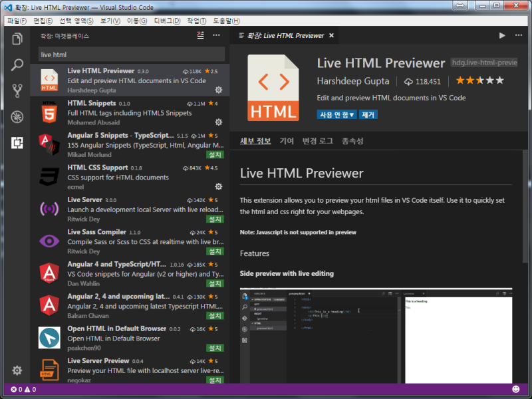
Task: Open the extensions panel more actions ellipsis
Action: click(x=216, y=36)
